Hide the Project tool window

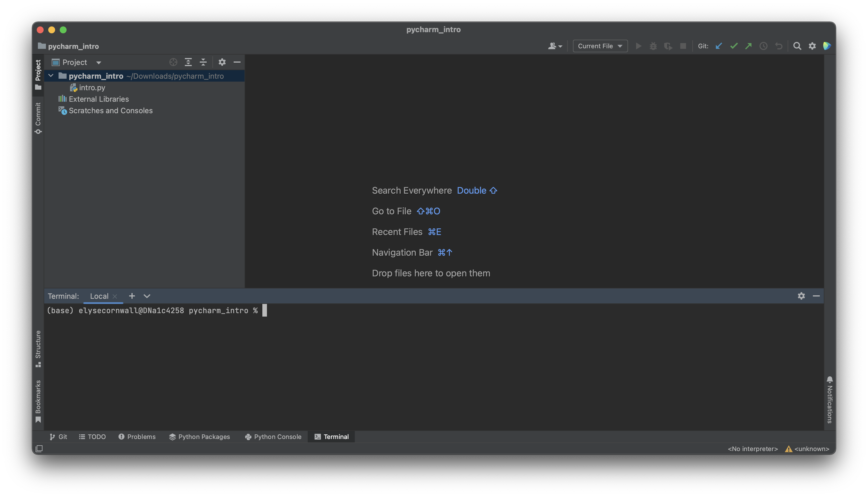click(237, 62)
